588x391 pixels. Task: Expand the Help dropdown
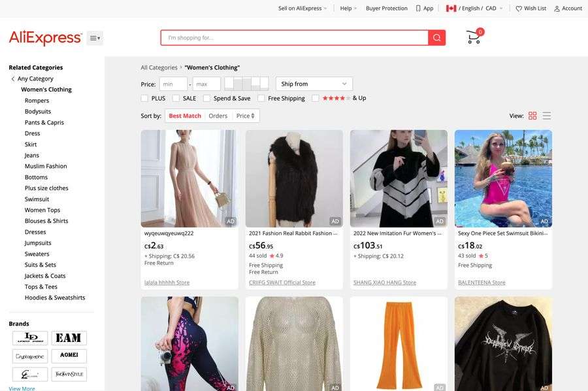coord(348,8)
